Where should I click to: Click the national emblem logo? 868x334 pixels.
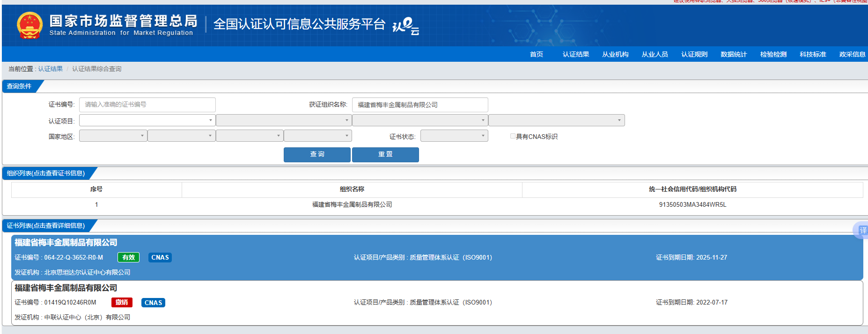pyautogui.click(x=29, y=25)
